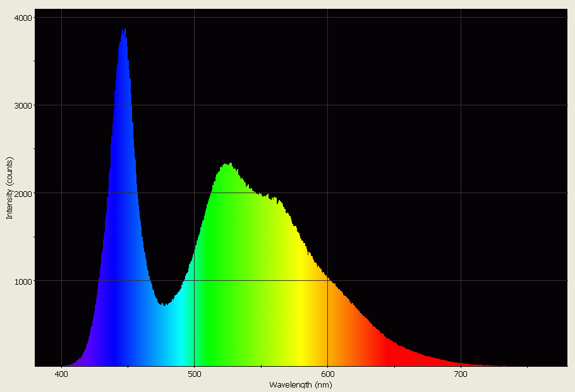Select the 400 tick label on x-axis
This screenshot has width=575, height=392.
click(60, 374)
